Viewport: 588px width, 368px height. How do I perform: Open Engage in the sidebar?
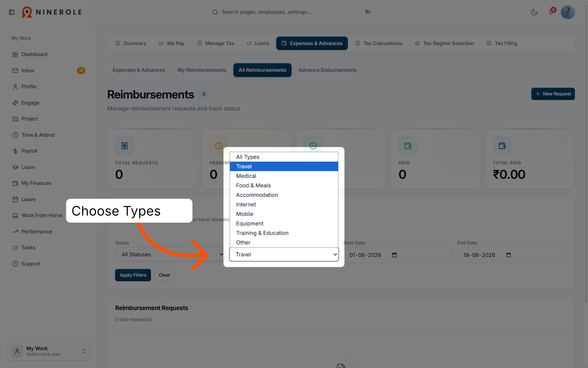tap(49, 103)
